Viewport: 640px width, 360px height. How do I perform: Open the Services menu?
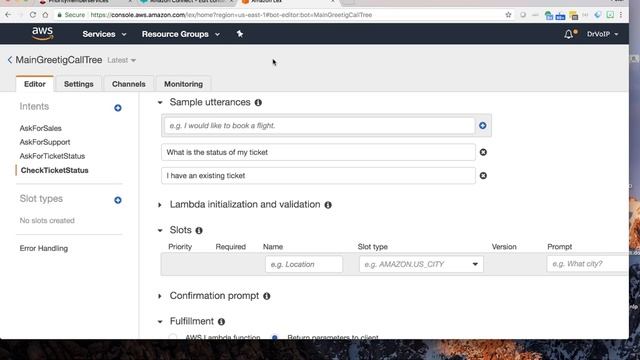point(104,34)
